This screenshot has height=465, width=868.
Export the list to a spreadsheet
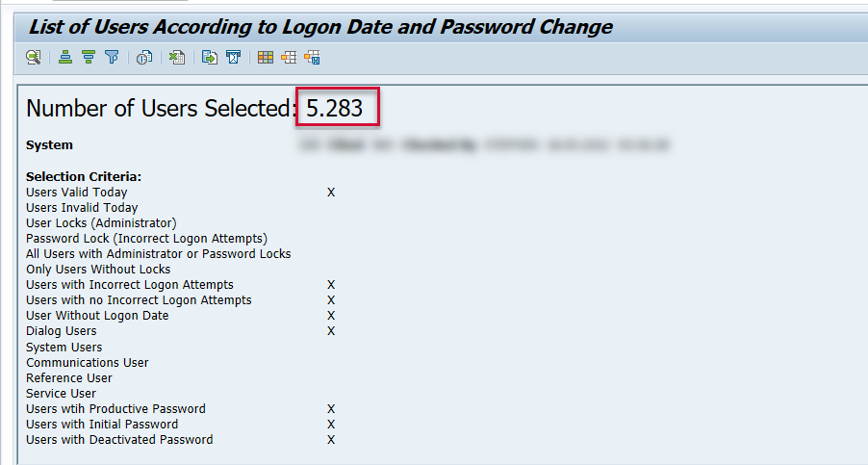[177, 58]
